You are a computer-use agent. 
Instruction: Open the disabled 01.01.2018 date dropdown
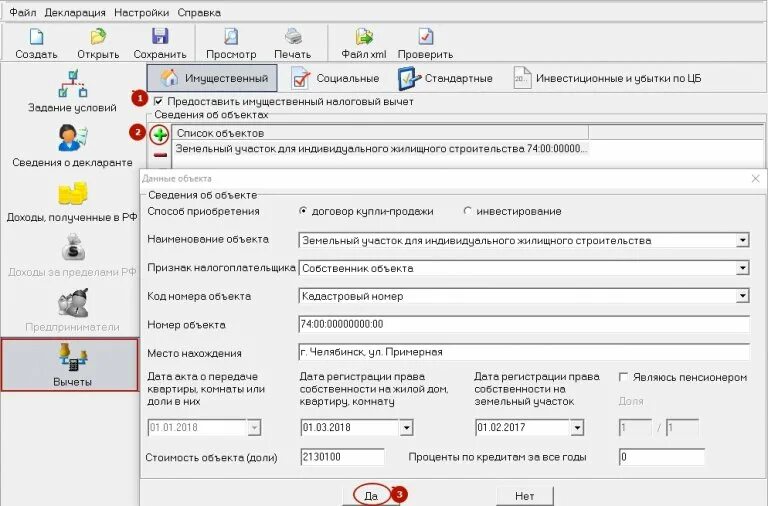click(x=254, y=428)
